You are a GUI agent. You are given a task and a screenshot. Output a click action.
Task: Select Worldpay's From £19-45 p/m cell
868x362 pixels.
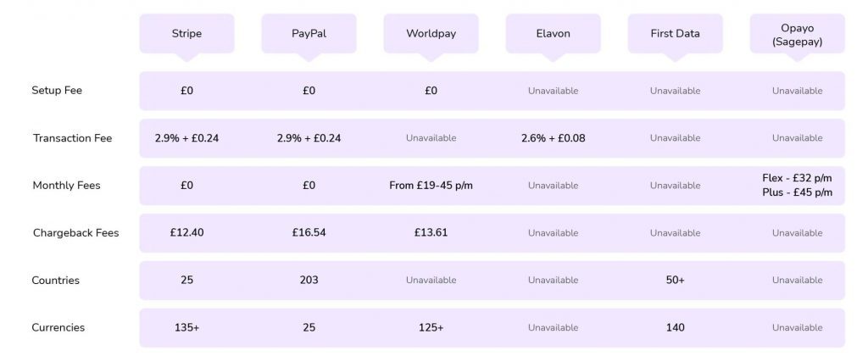431,186
